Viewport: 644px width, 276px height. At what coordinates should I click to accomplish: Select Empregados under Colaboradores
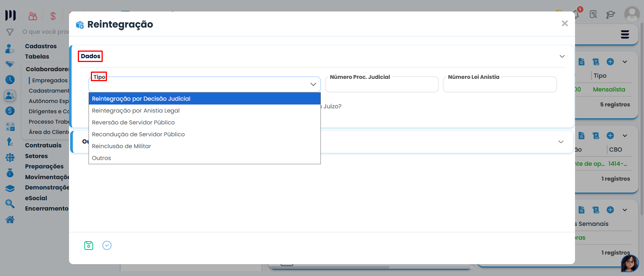tap(50, 80)
